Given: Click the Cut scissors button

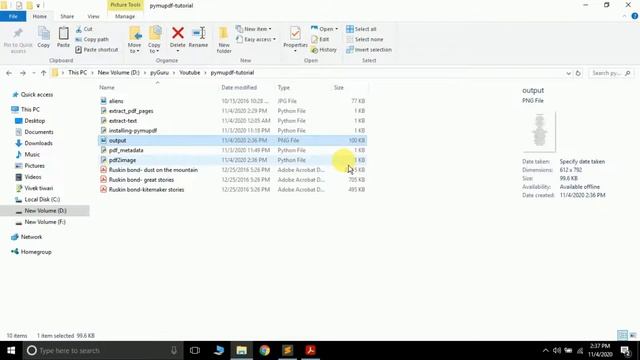Looking at the screenshot, I should [84, 29].
